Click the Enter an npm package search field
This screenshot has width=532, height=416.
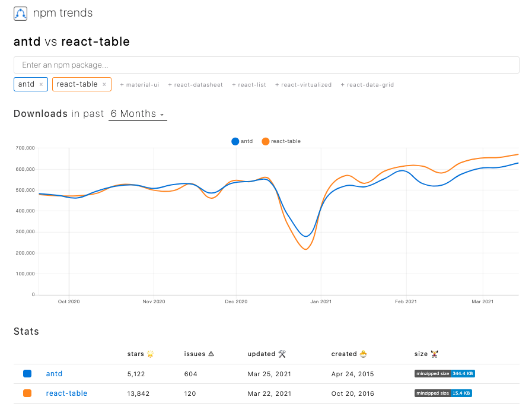266,65
